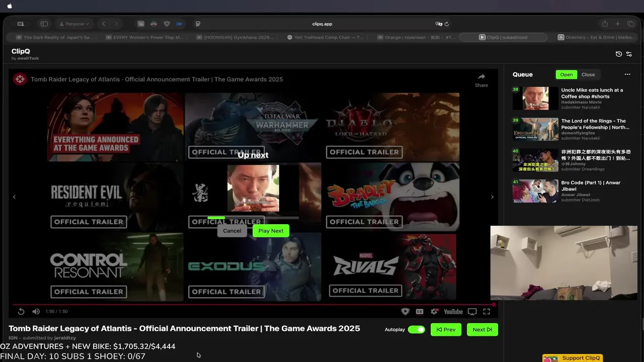The image size is (644, 362).
Task: Show the tab overview icon
Action: pos(630,24)
